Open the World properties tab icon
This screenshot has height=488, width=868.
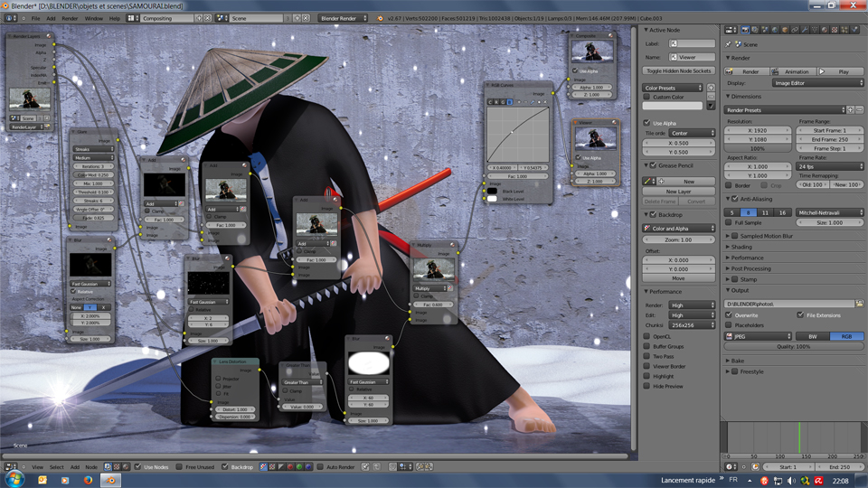(x=775, y=29)
